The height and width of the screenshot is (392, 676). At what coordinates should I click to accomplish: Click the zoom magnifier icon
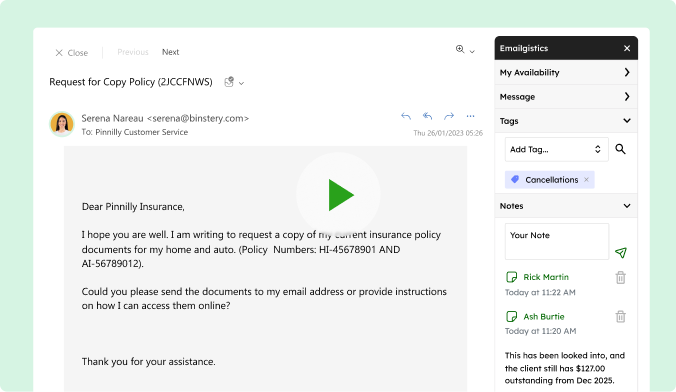460,49
